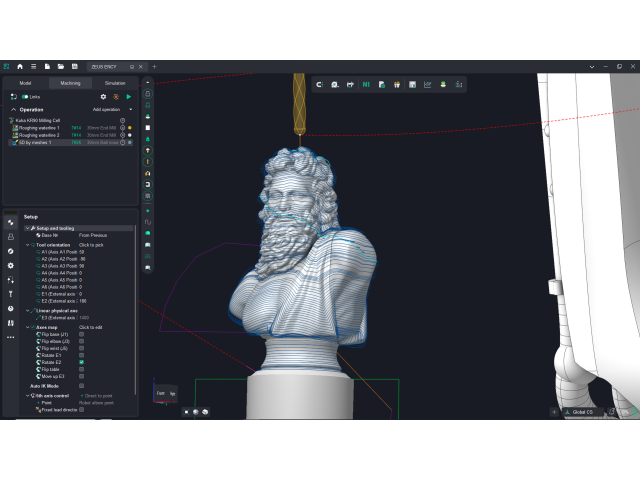The image size is (640, 480).
Task: Switch to the Model tab
Action: [25, 83]
